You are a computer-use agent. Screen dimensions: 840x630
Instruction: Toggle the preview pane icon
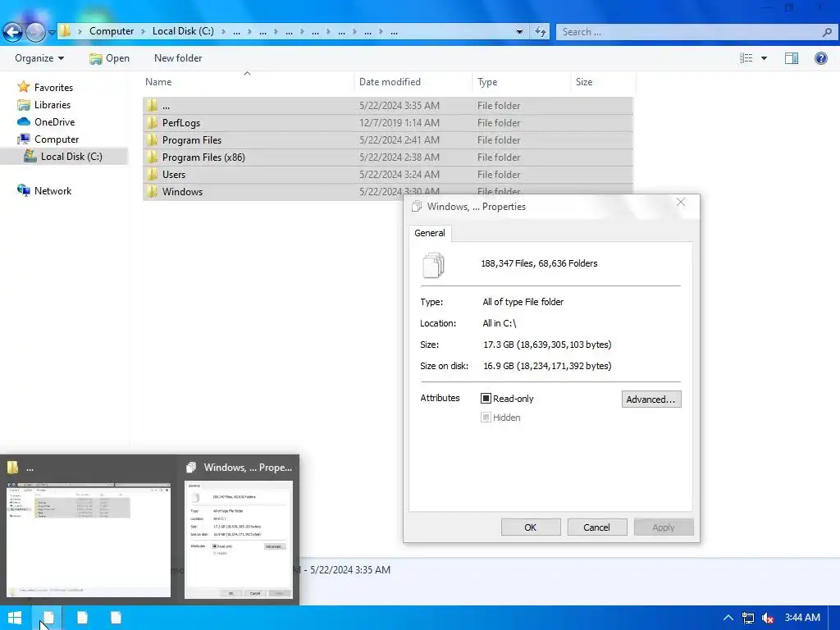(792, 58)
